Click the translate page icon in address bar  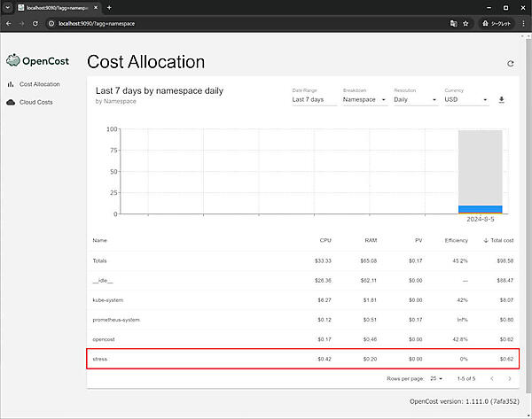(453, 23)
